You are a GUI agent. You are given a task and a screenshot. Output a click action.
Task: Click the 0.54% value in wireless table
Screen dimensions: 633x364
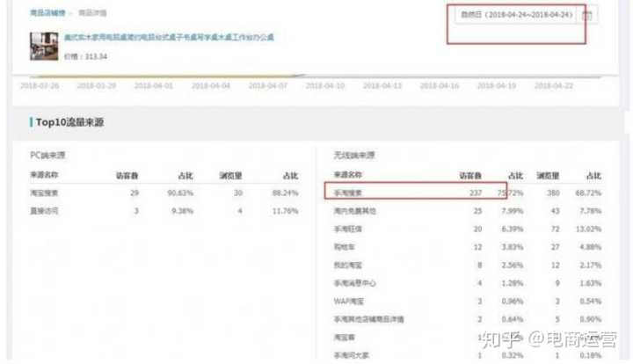pyautogui.click(x=590, y=301)
